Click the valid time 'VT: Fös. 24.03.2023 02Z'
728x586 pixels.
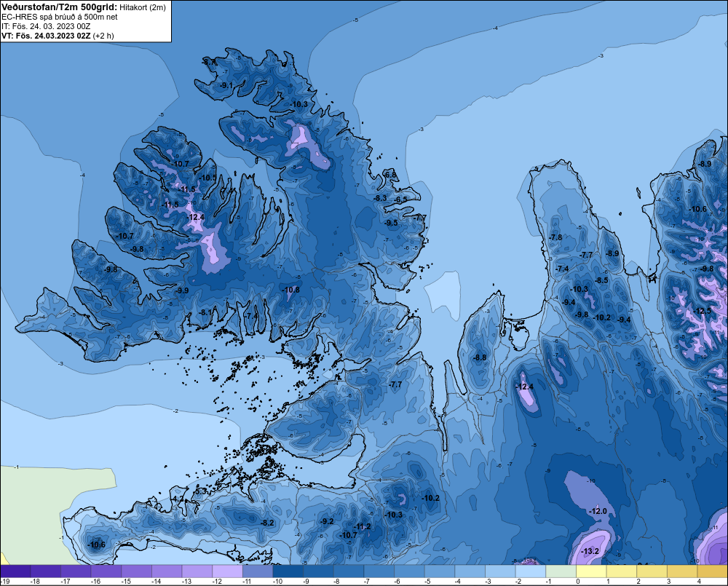[x=46, y=36]
